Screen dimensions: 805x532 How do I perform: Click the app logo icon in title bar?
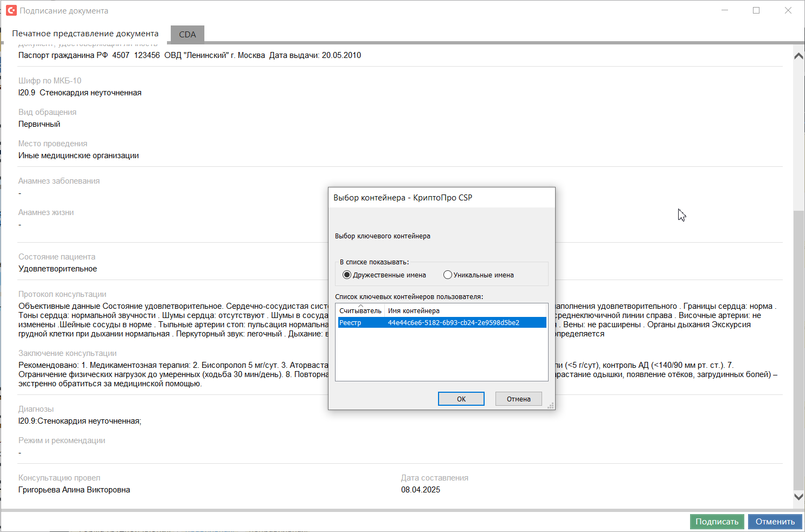(11, 10)
